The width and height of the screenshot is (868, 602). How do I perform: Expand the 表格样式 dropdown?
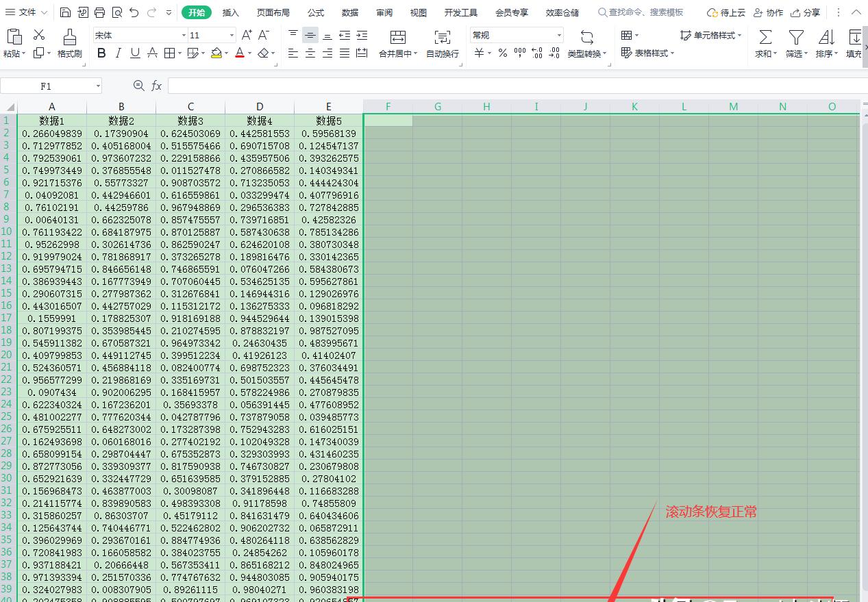point(672,53)
